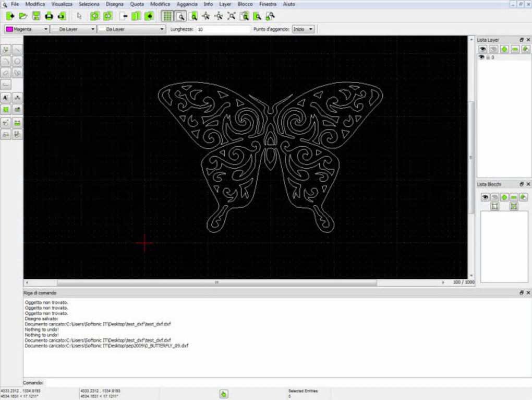The width and height of the screenshot is (532, 400).
Task: Open line width Da Layer dropdown
Action: click(x=74, y=29)
